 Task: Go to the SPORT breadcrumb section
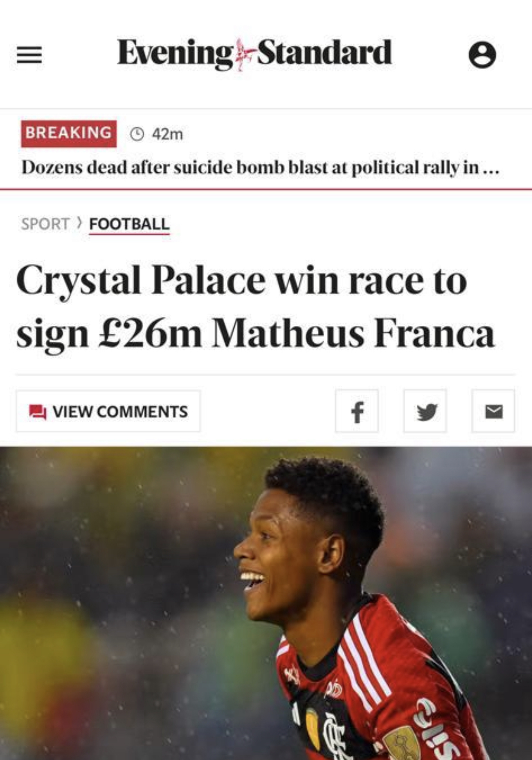45,224
